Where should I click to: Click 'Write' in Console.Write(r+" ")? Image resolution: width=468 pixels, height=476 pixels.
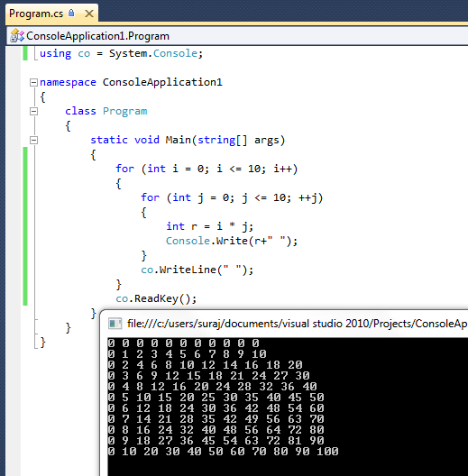pyautogui.click(x=232, y=241)
